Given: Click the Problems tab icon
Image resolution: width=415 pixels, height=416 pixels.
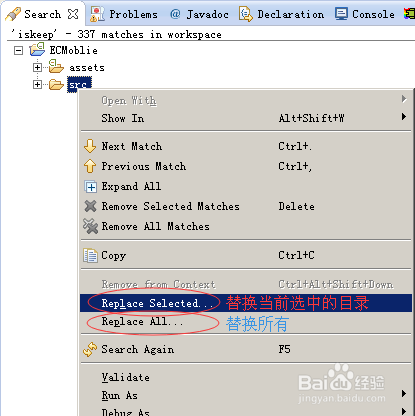Looking at the screenshot, I should pos(97,14).
